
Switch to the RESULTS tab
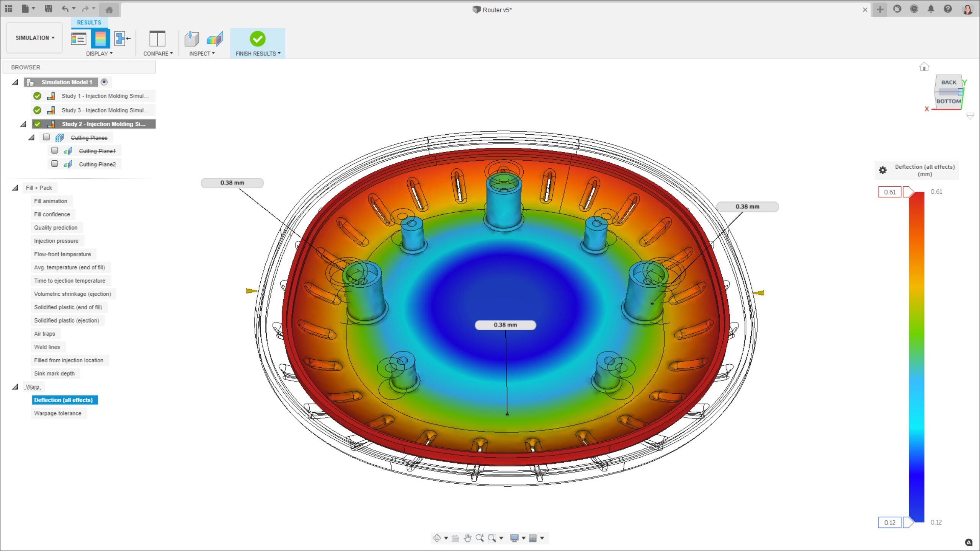coord(89,23)
